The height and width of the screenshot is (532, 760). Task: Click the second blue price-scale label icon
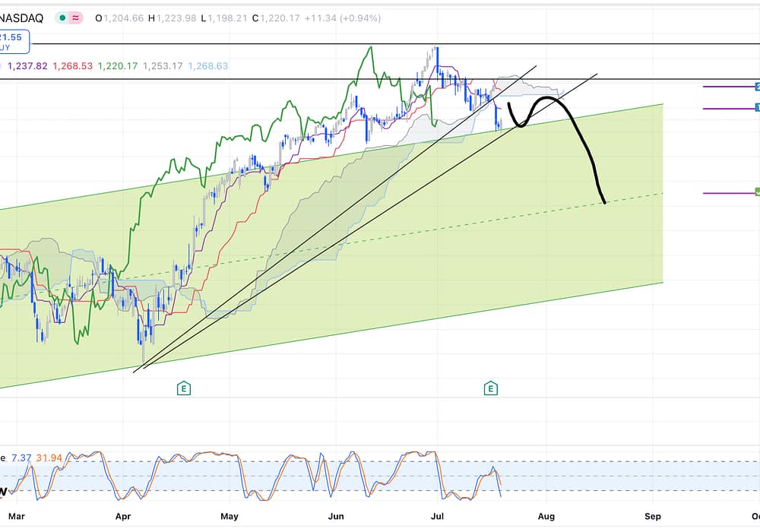(x=757, y=108)
